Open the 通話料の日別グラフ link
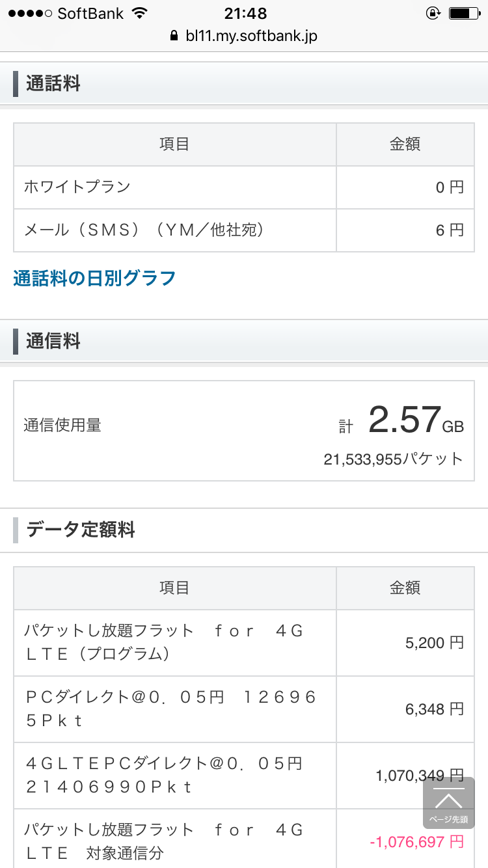488x868 pixels. (94, 278)
